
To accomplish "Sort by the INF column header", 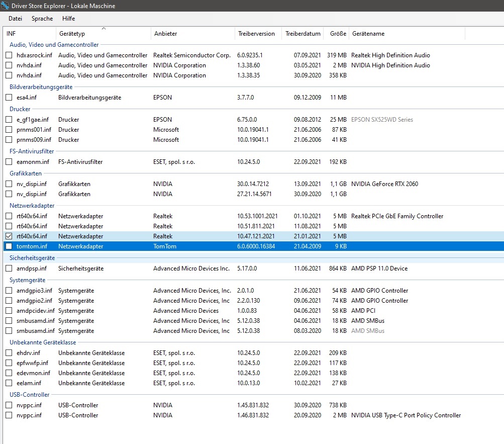I will point(30,34).
